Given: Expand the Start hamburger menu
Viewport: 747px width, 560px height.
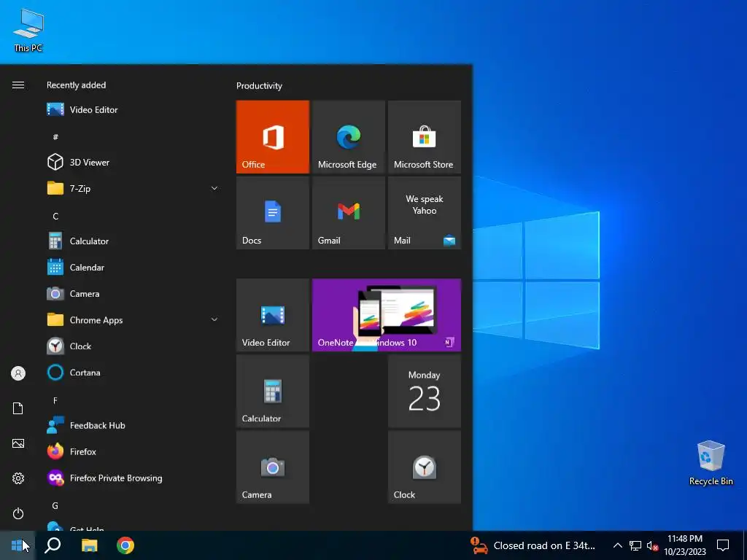Looking at the screenshot, I should point(18,85).
